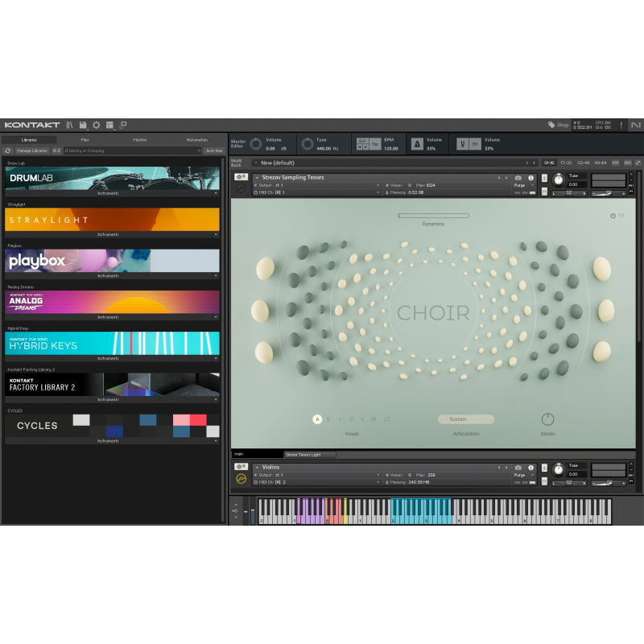Switch to the Automation tab
Image resolution: width=644 pixels, height=644 pixels.
click(x=197, y=140)
